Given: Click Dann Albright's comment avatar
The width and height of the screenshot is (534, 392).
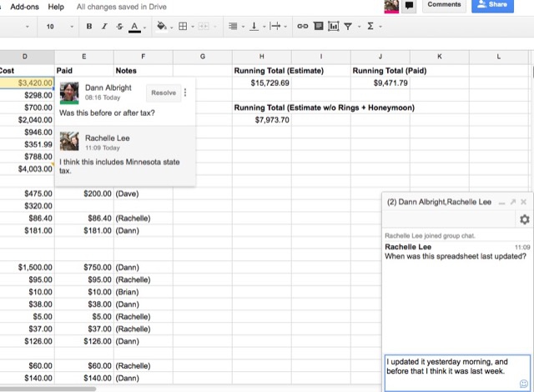Looking at the screenshot, I should coord(69,93).
